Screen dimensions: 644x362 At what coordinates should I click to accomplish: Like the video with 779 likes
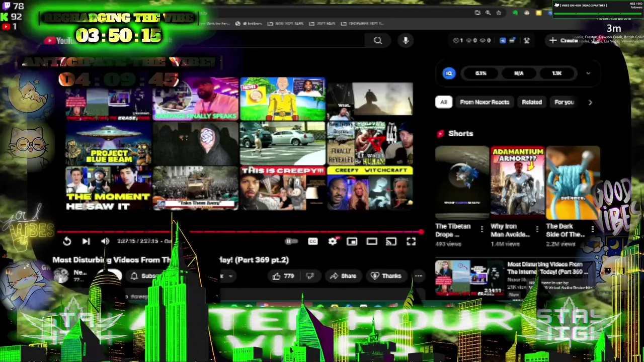(283, 276)
